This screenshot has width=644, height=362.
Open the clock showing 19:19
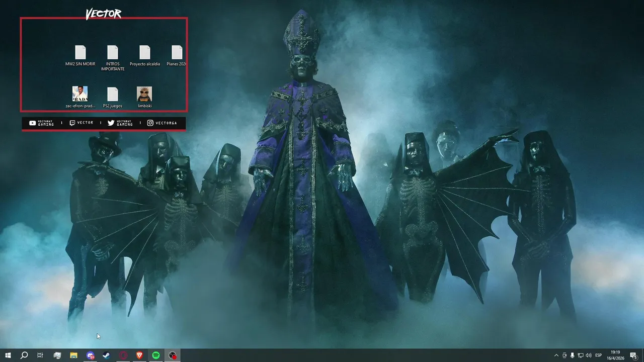click(615, 355)
